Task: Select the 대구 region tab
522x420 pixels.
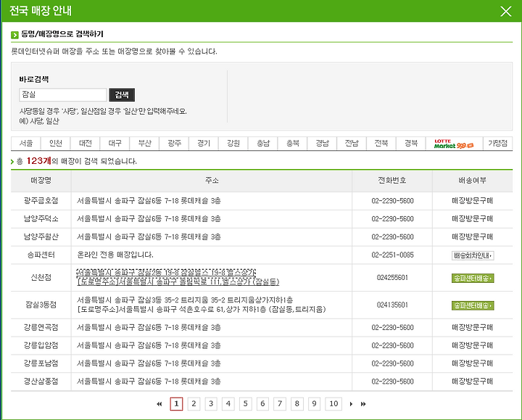Action: [x=115, y=143]
